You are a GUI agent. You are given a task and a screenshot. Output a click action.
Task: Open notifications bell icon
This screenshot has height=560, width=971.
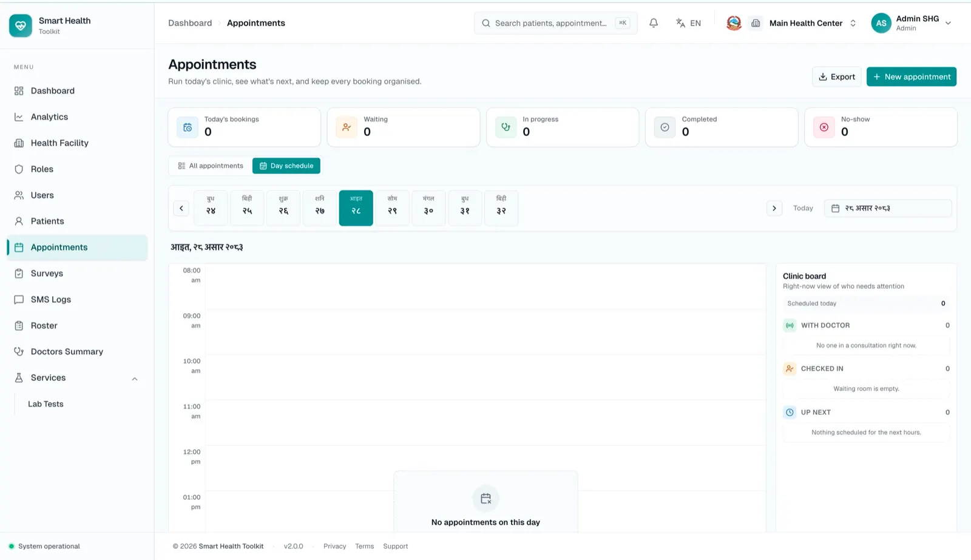(654, 23)
